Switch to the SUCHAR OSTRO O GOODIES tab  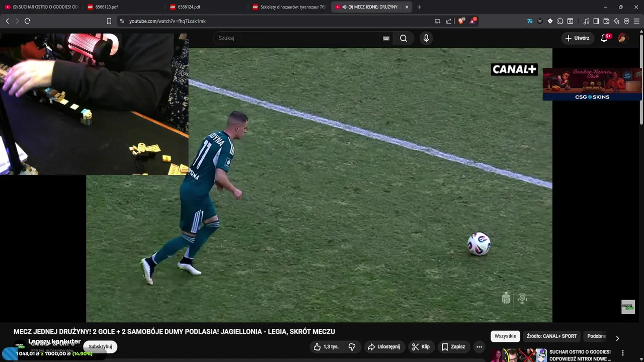tap(42, 7)
